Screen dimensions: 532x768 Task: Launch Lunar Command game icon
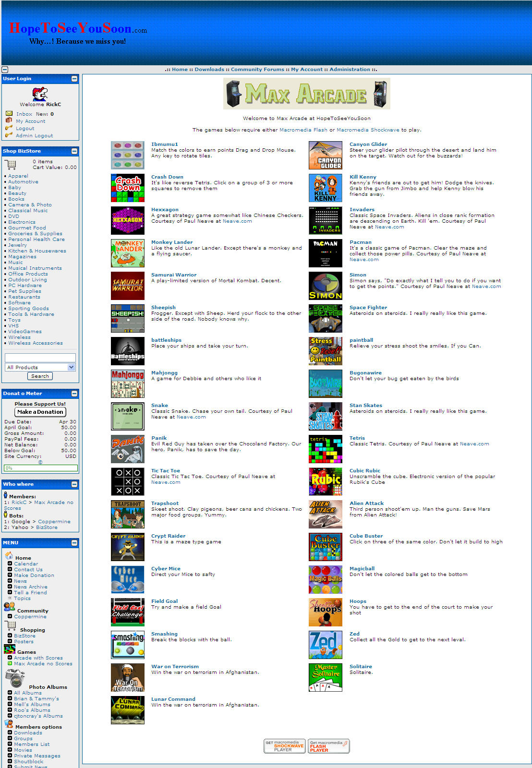coord(128,710)
